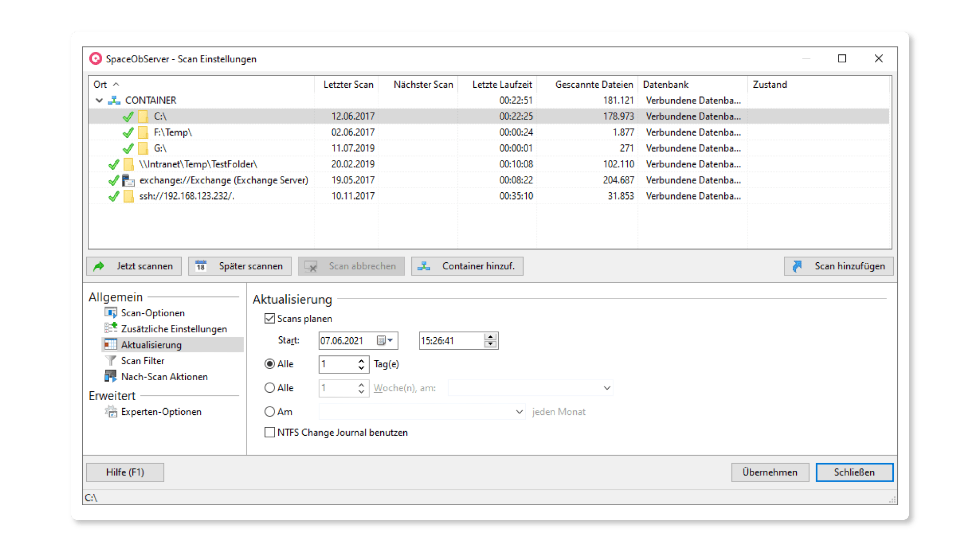Toggle the Scans planen checkbox
The image size is (980, 551).
[269, 318]
